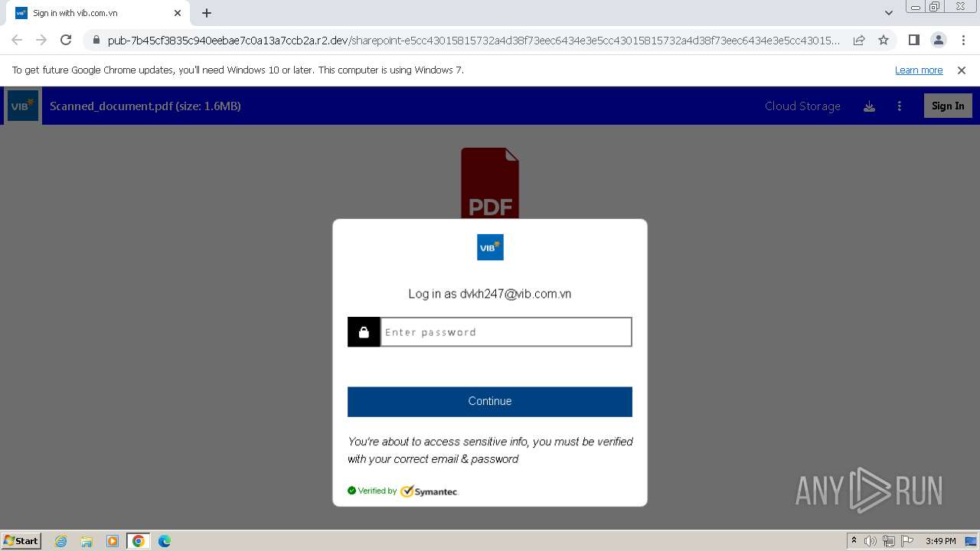
Task: Click the 'Sign In' header button
Action: pos(948,106)
